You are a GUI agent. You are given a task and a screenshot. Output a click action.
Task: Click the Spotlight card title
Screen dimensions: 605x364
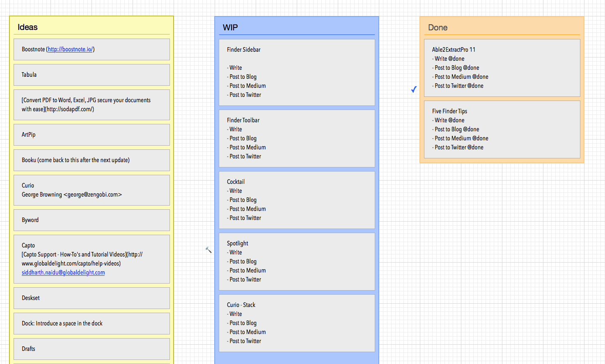pyautogui.click(x=238, y=243)
